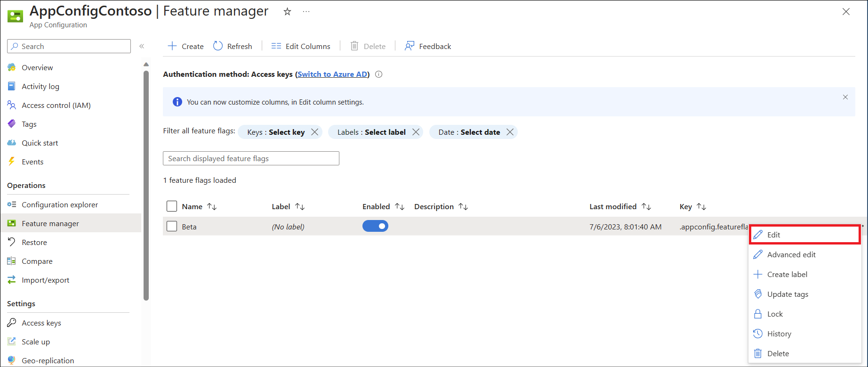Viewport: 868px width, 367px height.
Task: Open Tags in the sidebar
Action: click(x=29, y=124)
